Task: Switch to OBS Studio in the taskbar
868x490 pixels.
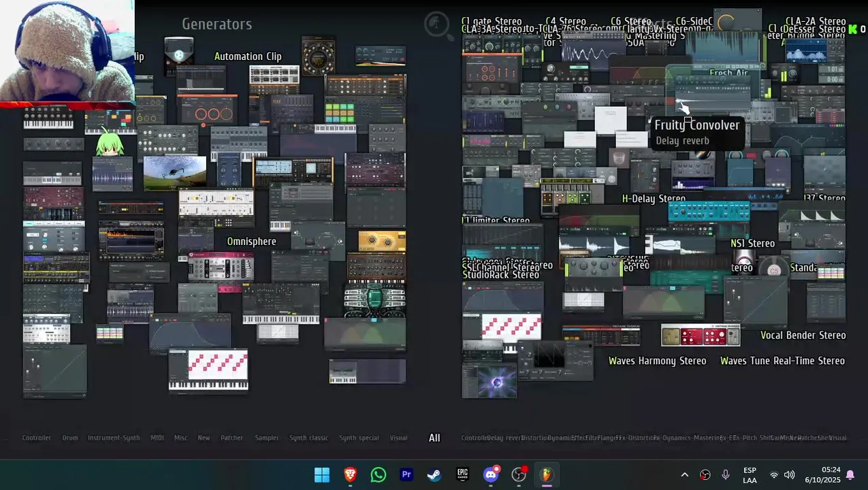Action: coord(519,474)
